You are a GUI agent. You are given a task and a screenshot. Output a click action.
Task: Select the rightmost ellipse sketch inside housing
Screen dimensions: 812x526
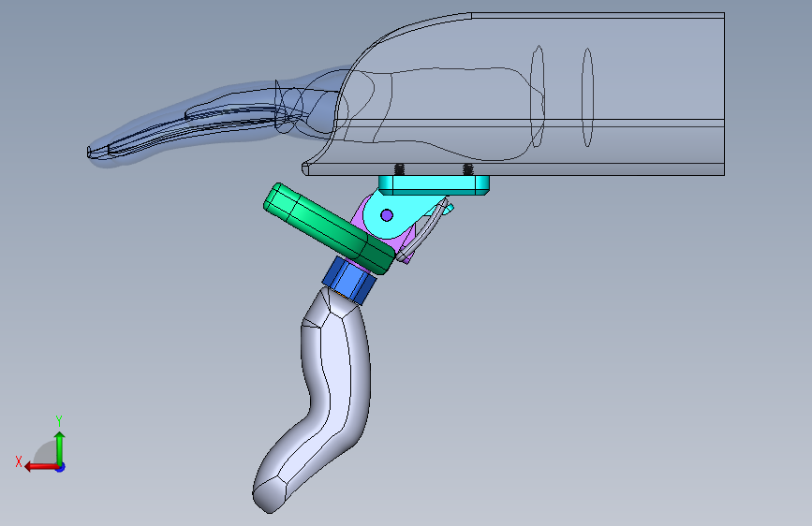[x=587, y=97]
